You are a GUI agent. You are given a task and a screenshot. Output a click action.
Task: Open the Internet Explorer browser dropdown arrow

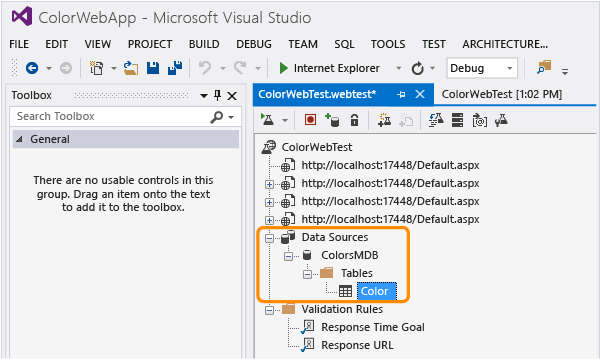(399, 68)
